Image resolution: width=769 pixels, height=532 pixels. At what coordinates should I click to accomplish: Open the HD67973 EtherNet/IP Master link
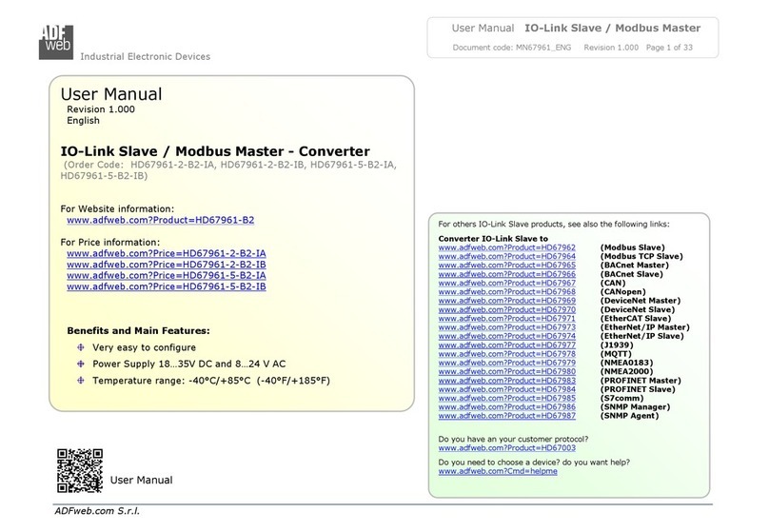click(507, 327)
